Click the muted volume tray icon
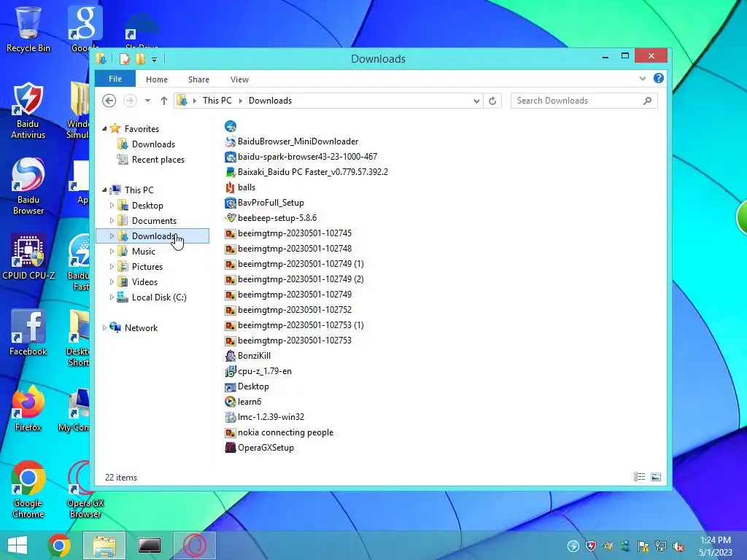Screen dimensions: 747x560 (x=678, y=546)
